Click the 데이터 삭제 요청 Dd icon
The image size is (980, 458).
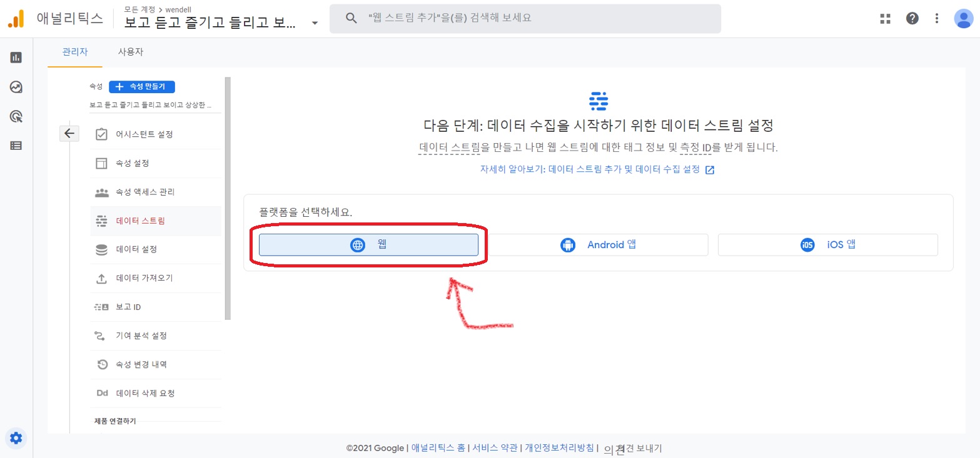tap(101, 393)
